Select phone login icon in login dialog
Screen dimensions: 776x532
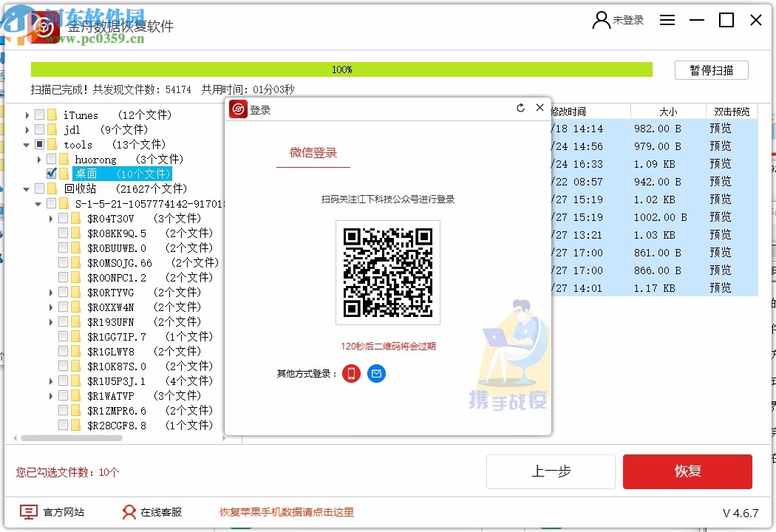coord(351,373)
